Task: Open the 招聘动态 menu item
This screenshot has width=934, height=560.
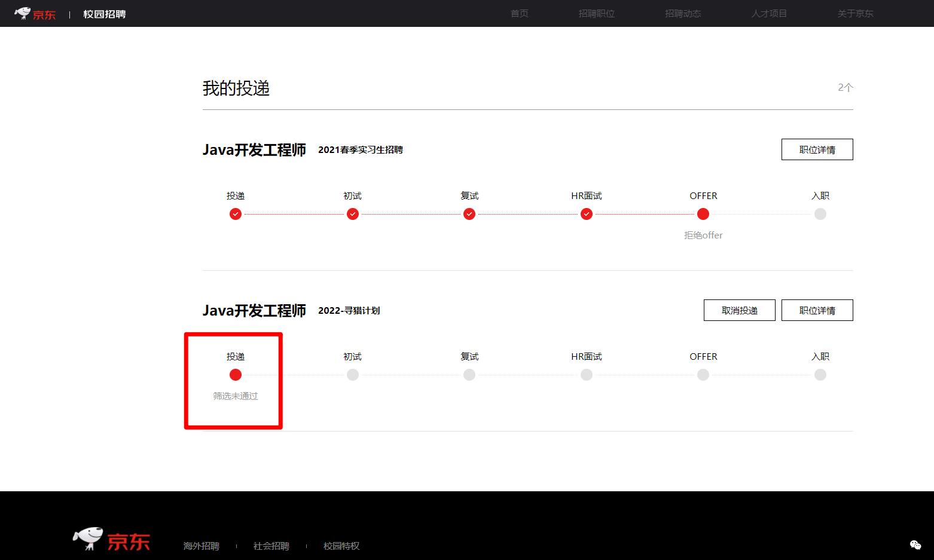Action: 683,13
